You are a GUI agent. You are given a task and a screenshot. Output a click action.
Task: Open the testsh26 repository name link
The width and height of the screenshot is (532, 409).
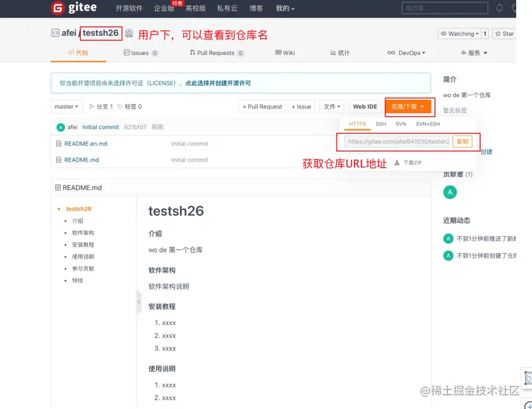(100, 33)
